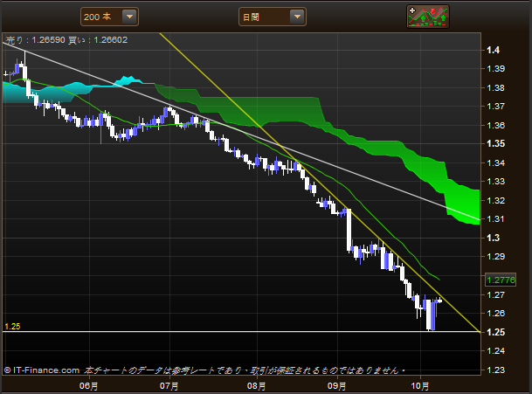Click the 1.3 price axis label

pyautogui.click(x=493, y=238)
